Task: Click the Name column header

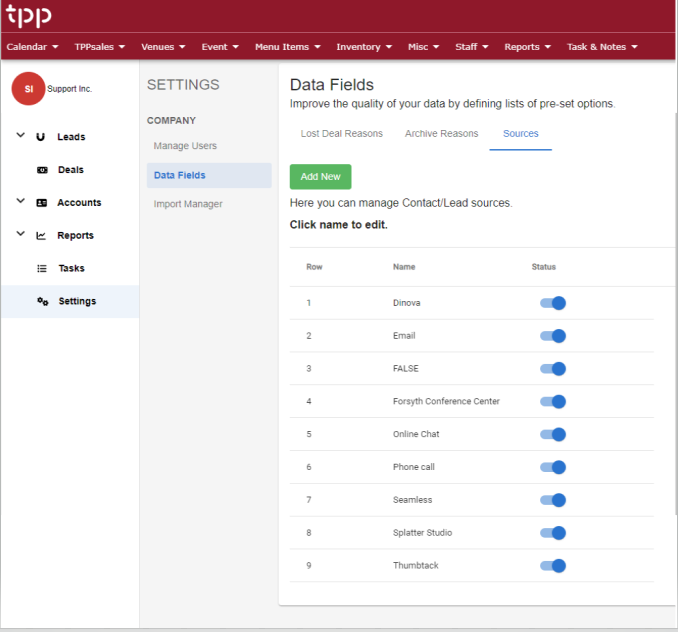Action: (x=404, y=267)
